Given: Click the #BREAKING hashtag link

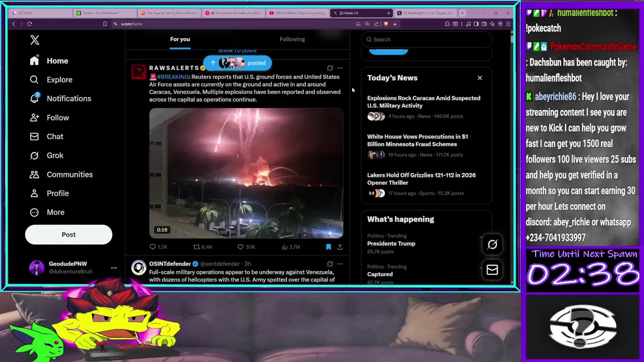Looking at the screenshot, I should point(173,77).
